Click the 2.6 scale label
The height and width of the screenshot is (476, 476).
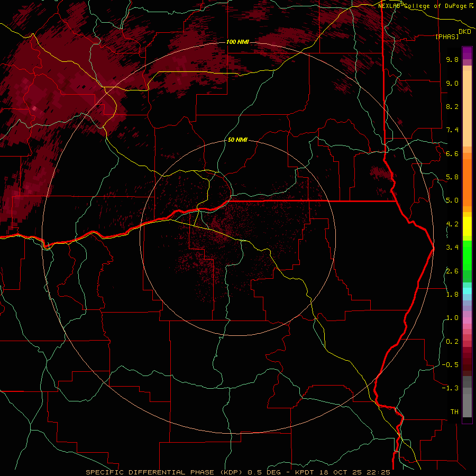(x=452, y=271)
